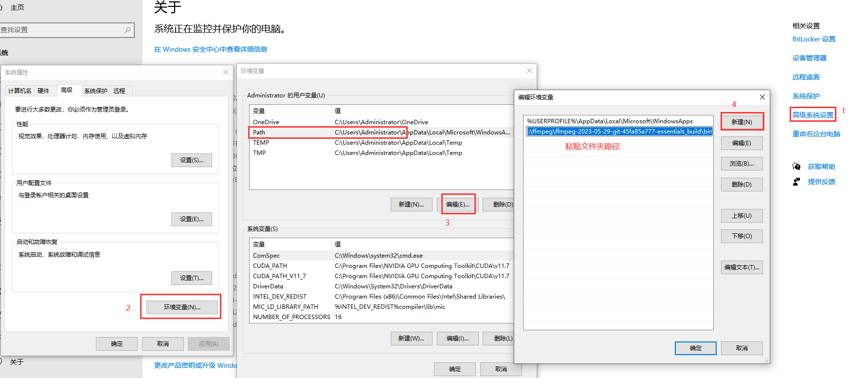Select the 远程 tab in System Properties
The height and width of the screenshot is (378, 868).
click(x=119, y=91)
